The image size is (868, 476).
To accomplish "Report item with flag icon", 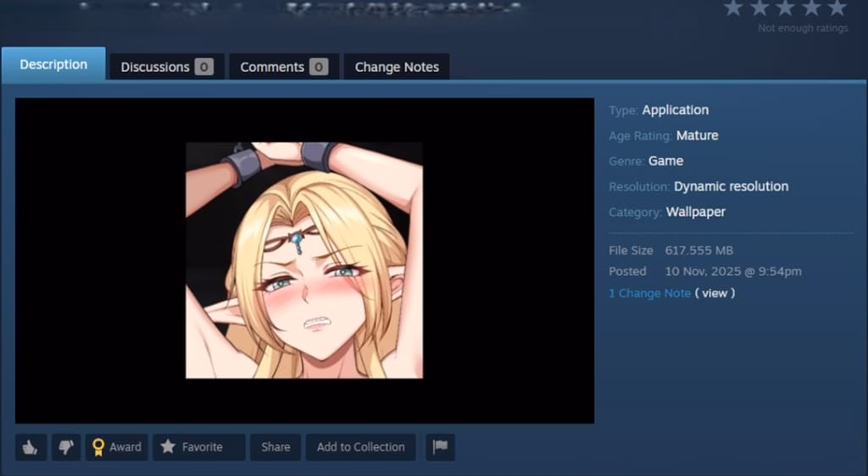I will (x=440, y=447).
